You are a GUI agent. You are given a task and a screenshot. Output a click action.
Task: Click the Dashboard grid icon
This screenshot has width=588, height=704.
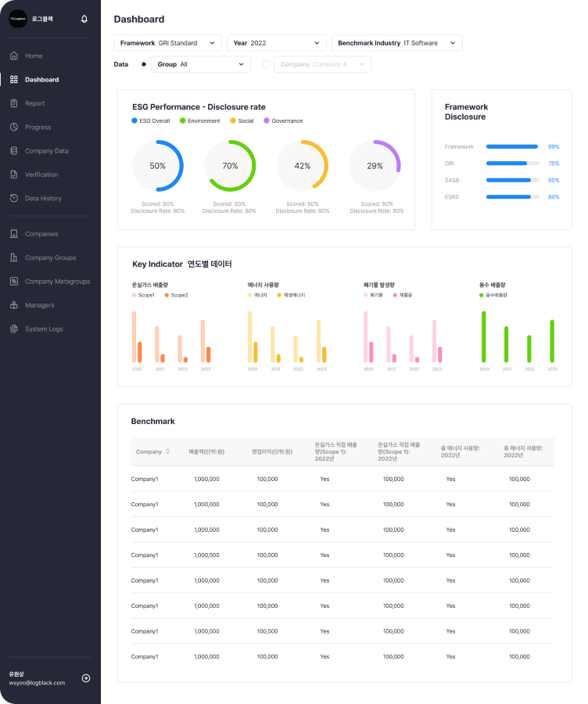click(x=14, y=80)
